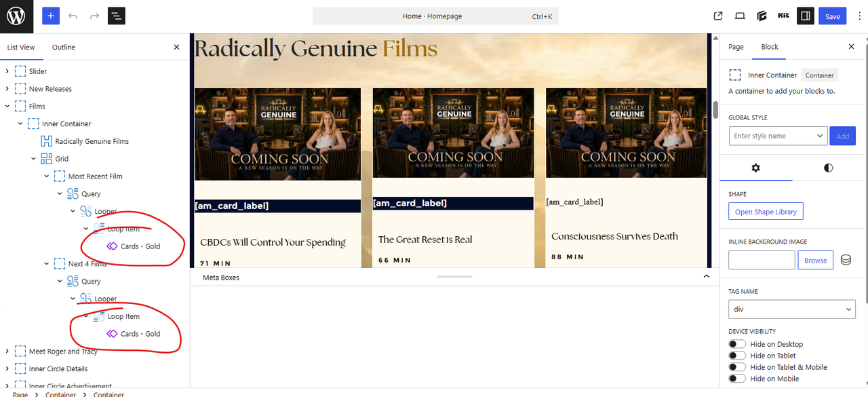Click the Loop Item icon under Next 4 Films
This screenshot has height=397, width=868.
(99, 316)
